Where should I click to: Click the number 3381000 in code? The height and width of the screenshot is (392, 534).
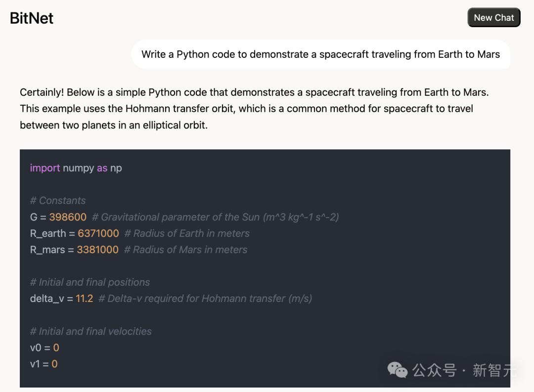click(x=98, y=250)
